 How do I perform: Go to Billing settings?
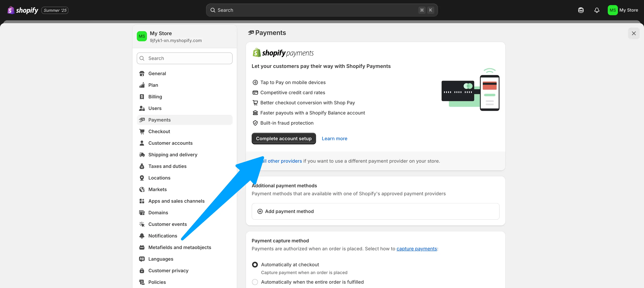point(184,97)
